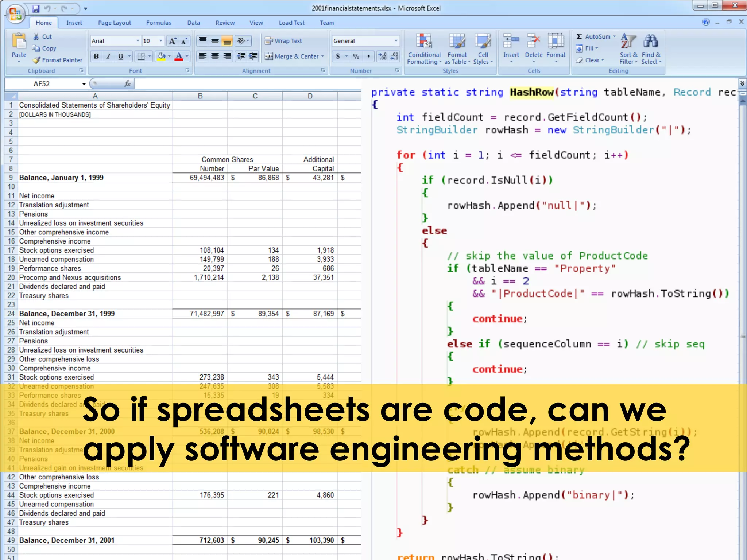Click the AutoSum sigma icon
The height and width of the screenshot is (560, 747).
579,36
